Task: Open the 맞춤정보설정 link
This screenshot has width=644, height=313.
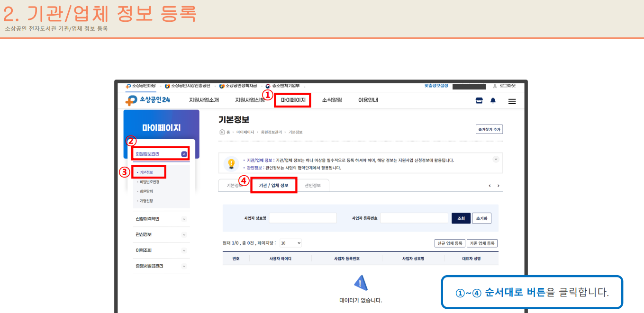Action: coord(436,86)
